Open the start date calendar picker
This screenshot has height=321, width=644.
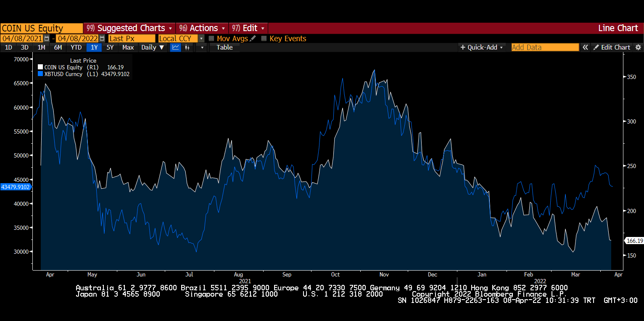(x=47, y=38)
